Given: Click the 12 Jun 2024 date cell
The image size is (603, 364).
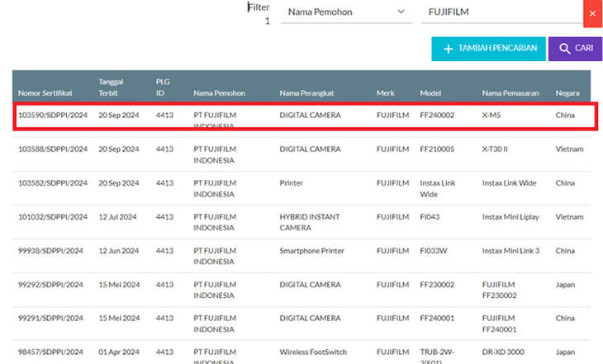Looking at the screenshot, I should tap(118, 251).
